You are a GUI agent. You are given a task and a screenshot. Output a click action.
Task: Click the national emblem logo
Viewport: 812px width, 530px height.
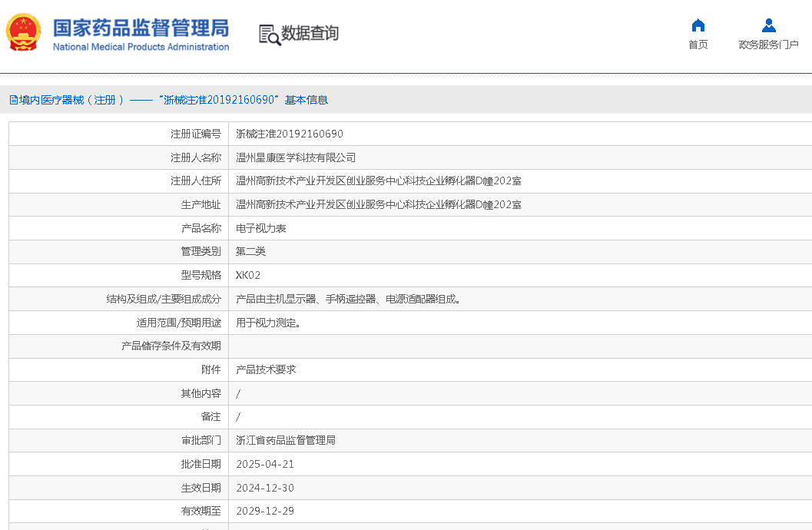24,33
